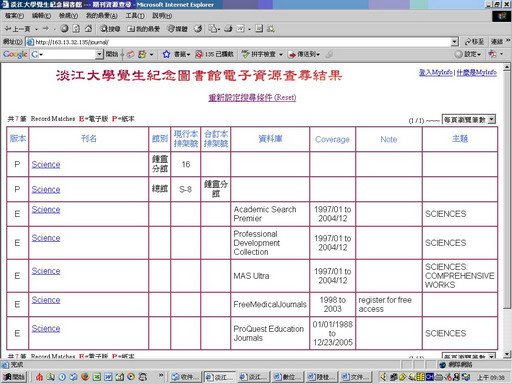This screenshot has height=384, width=512.
Task: Expand the Back button history dropdown arrow
Action: 36,29
